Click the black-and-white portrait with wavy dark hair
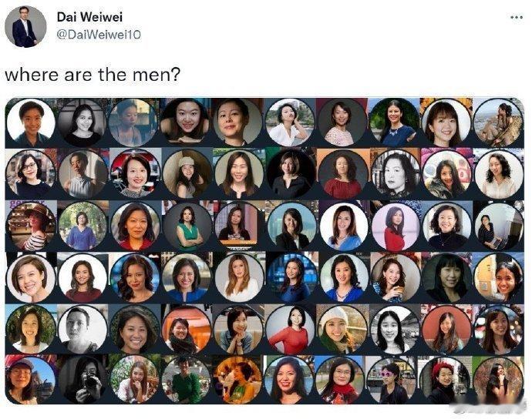The image size is (532, 419). coord(395,174)
